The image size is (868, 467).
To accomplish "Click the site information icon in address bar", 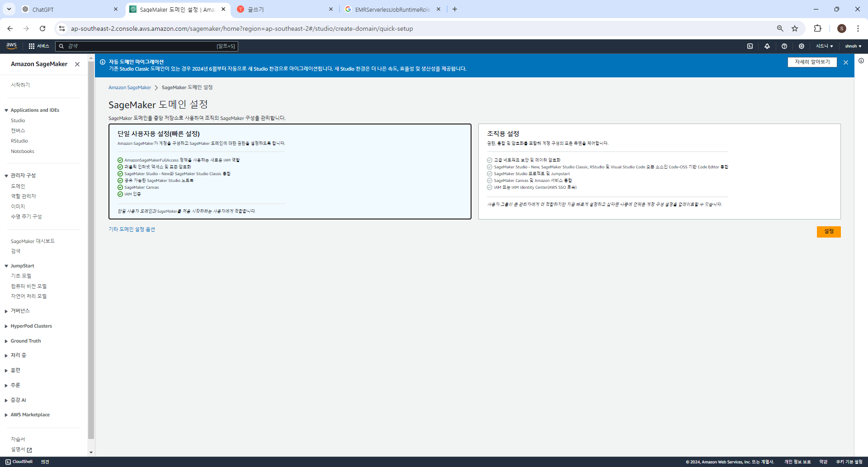I will [62, 29].
